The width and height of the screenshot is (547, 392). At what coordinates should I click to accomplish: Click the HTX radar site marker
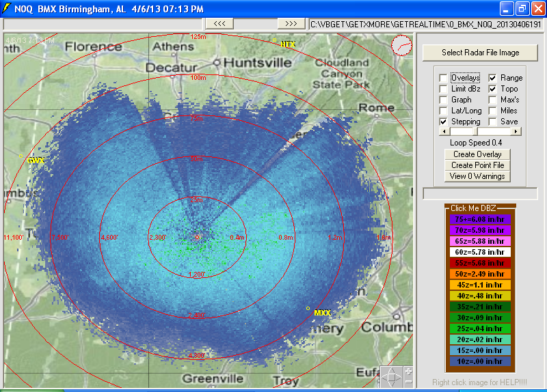pyautogui.click(x=275, y=40)
